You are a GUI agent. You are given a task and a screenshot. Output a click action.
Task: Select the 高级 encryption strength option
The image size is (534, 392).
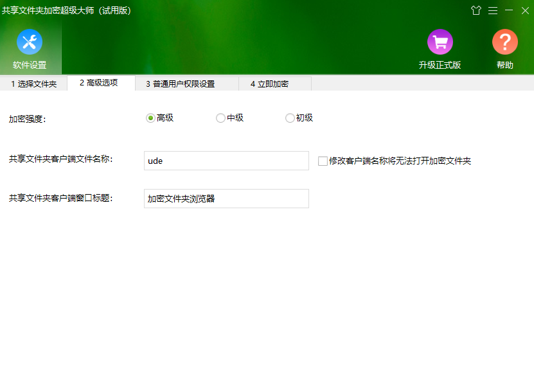click(x=149, y=118)
